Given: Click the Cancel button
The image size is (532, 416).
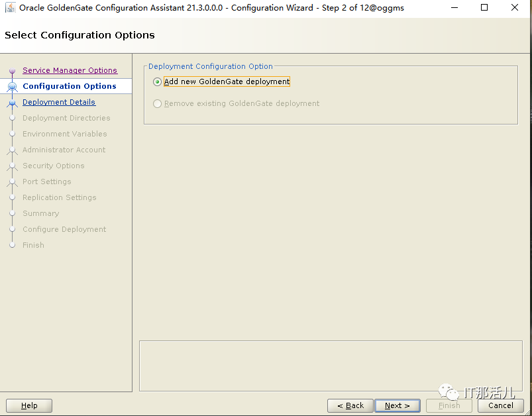Looking at the screenshot, I should pos(501,405).
